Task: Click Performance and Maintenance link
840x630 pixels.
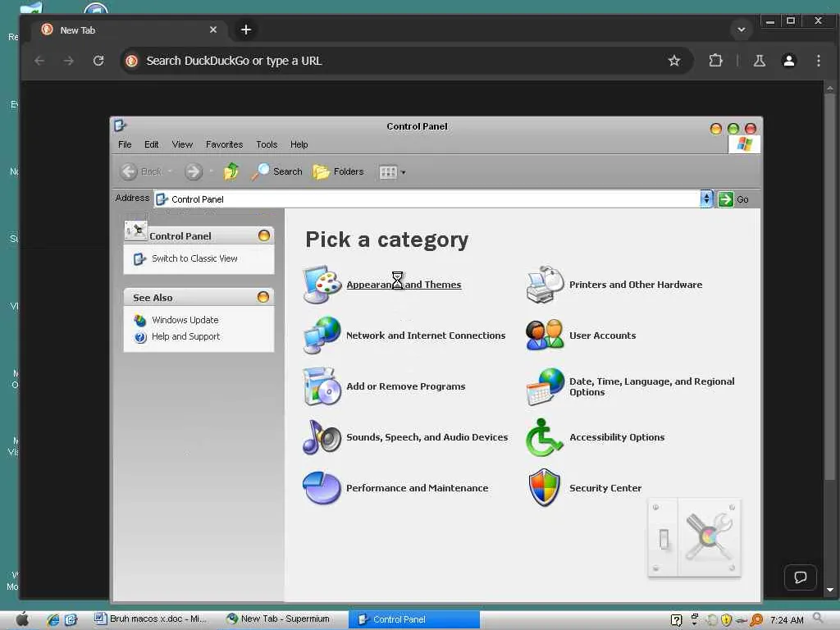Action: click(418, 488)
